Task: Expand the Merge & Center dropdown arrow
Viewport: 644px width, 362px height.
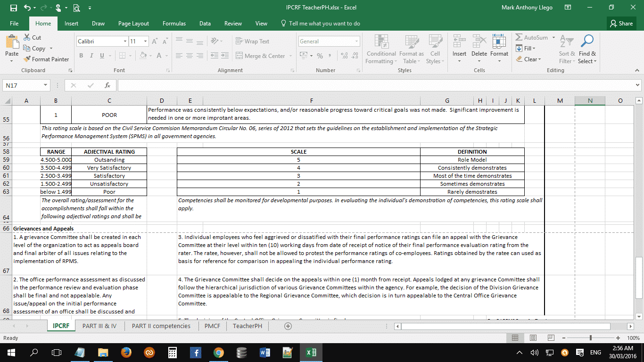Action: click(x=290, y=56)
